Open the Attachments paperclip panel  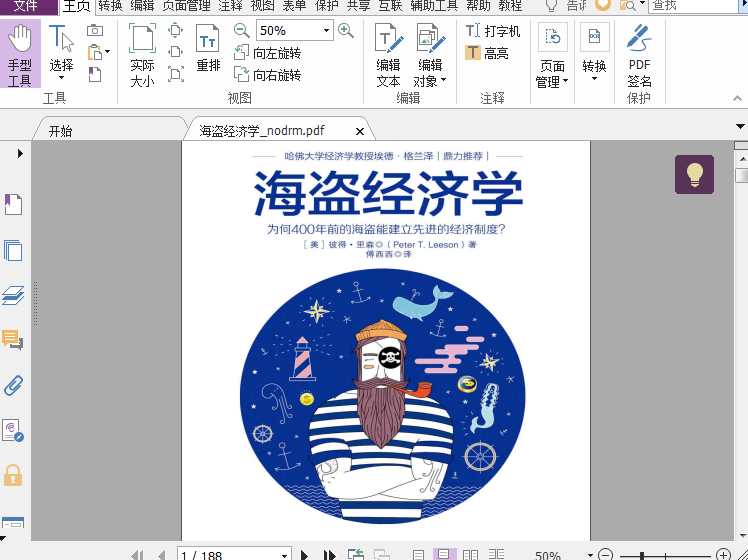click(13, 385)
